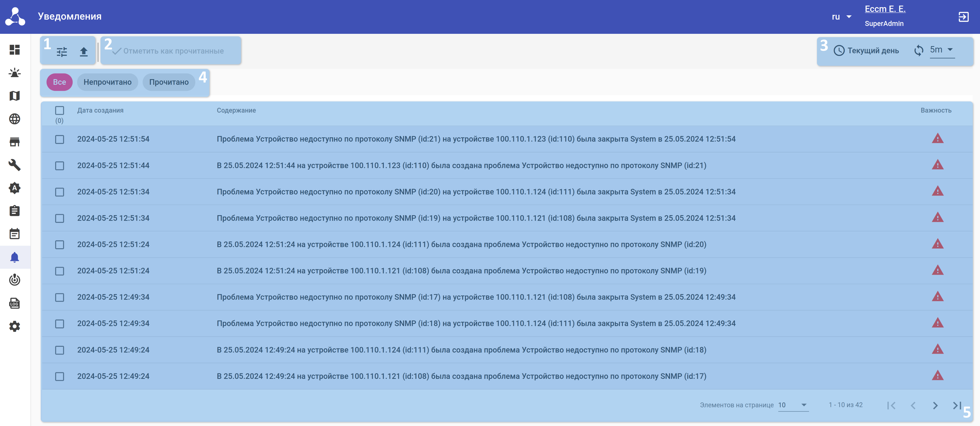Image resolution: width=980 pixels, height=426 pixels.
Task: Open the LOG icon in the sidebar
Action: point(14,303)
